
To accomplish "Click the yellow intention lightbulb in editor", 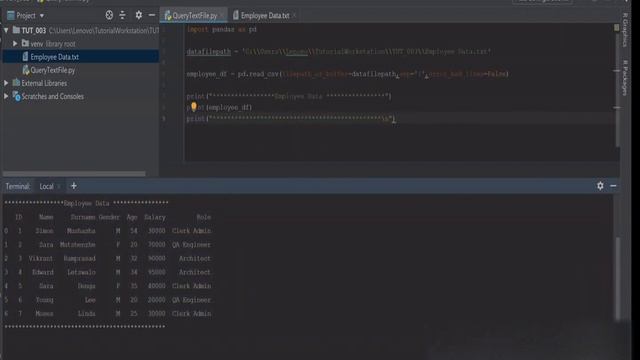I will coord(194,107).
